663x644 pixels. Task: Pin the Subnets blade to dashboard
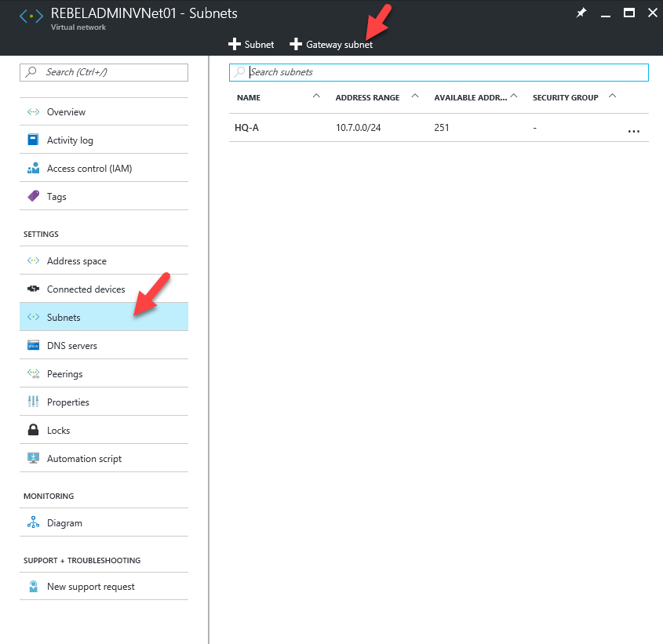[x=581, y=13]
